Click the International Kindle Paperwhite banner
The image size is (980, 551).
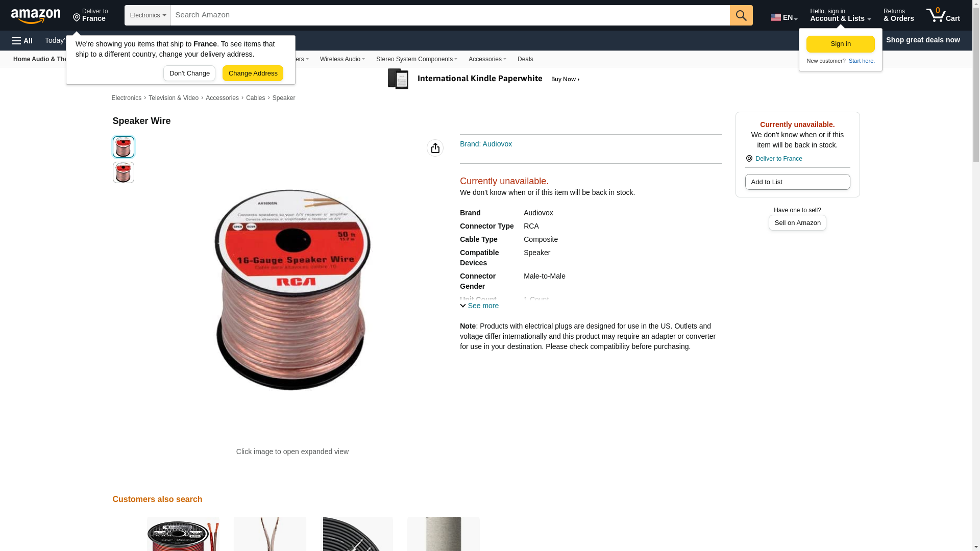coord(484,79)
